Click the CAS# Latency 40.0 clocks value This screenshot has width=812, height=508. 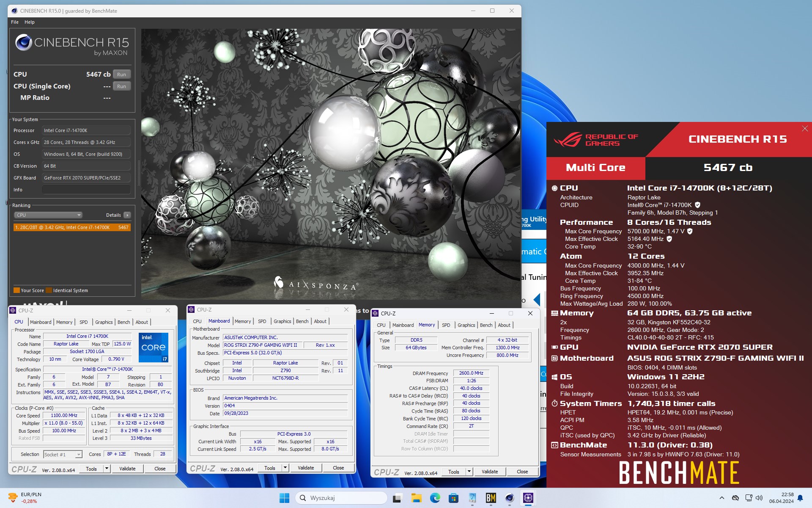(471, 388)
